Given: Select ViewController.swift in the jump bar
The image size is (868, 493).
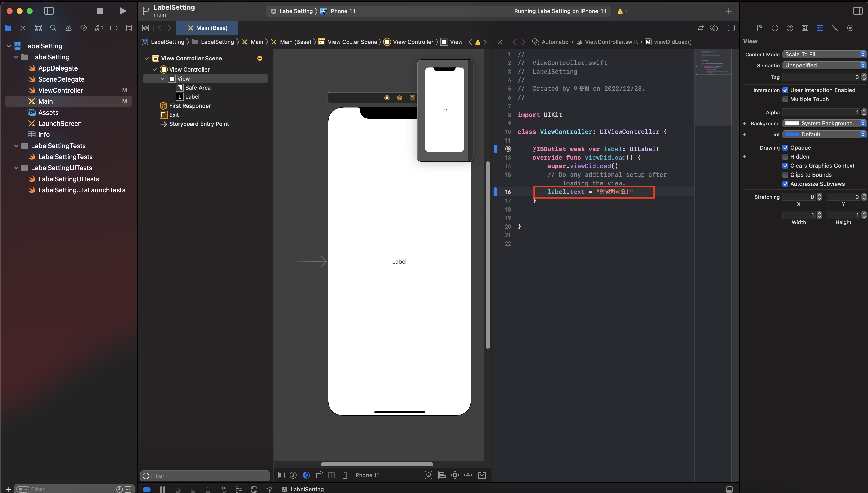Looking at the screenshot, I should click(x=611, y=42).
